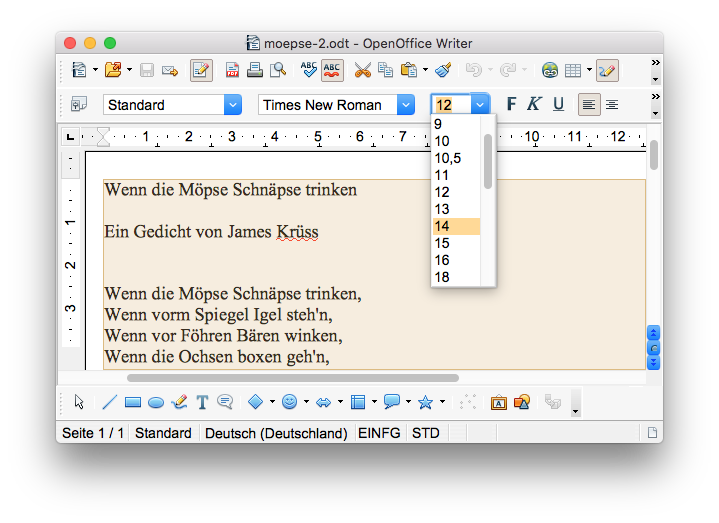Open the Symbol Shapes smiley dropdown arrow
719x523 pixels.
(306, 402)
